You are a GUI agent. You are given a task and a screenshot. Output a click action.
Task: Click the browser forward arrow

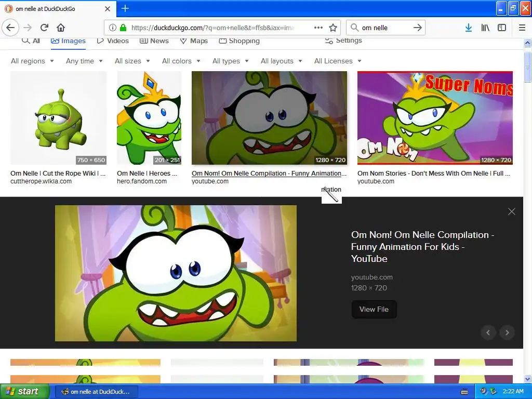28,28
